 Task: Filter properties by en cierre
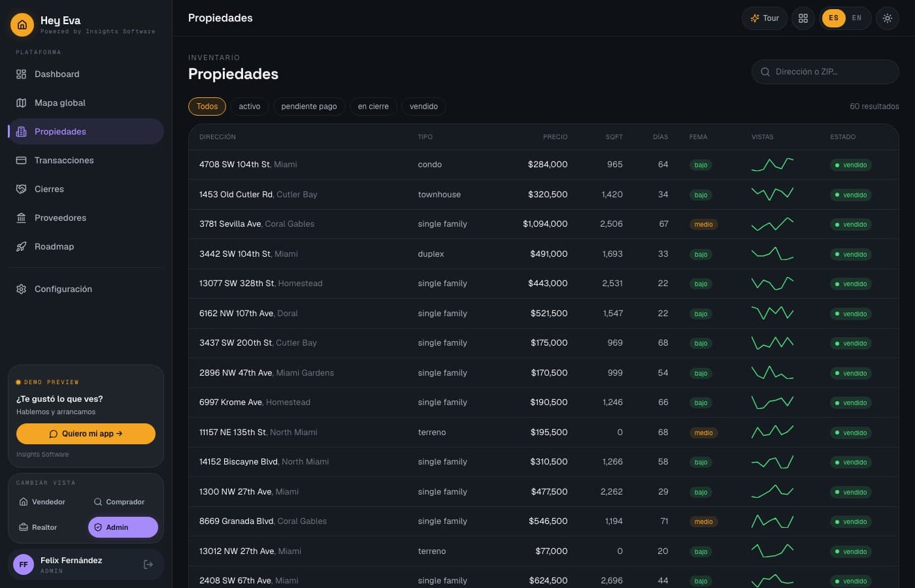[373, 106]
